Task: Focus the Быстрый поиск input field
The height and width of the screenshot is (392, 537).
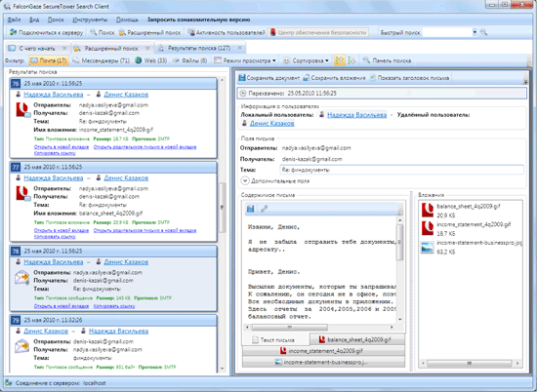Action: click(x=447, y=32)
